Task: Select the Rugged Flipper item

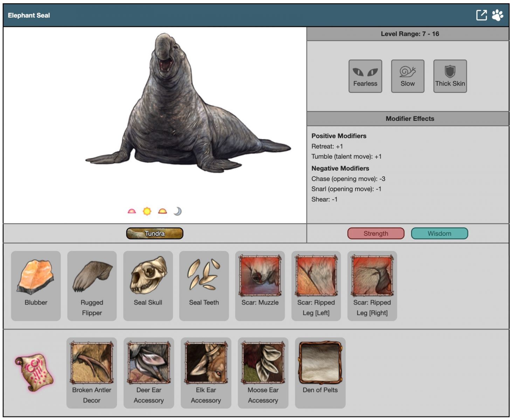Action: pyautogui.click(x=92, y=285)
